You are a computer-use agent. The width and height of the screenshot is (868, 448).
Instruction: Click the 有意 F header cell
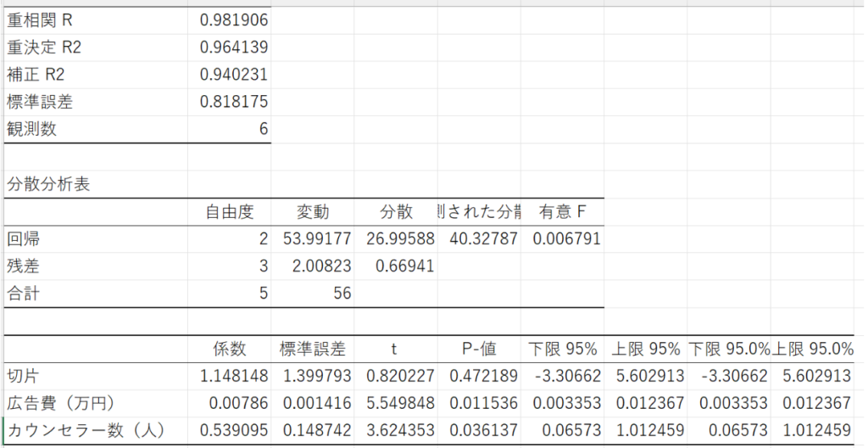tap(562, 212)
